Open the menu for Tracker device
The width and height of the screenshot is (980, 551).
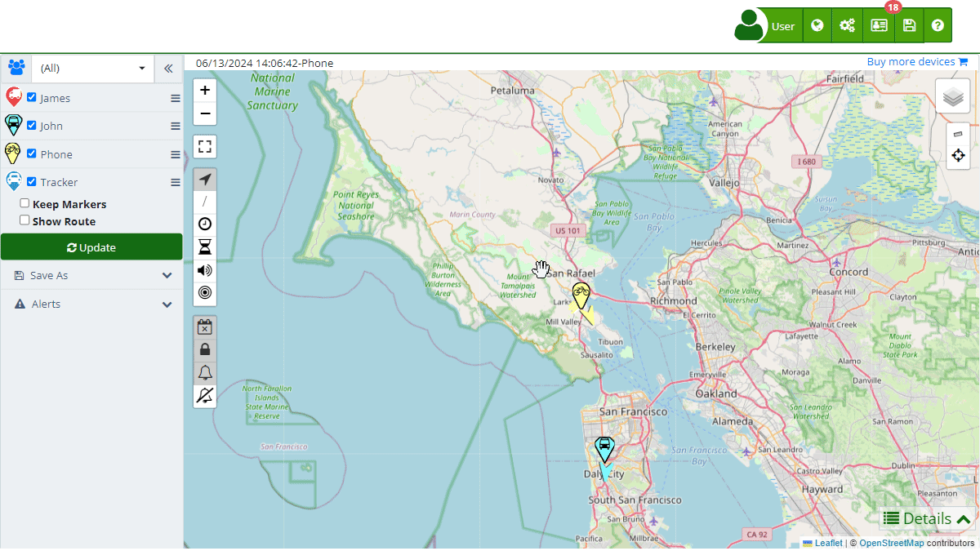(x=175, y=183)
